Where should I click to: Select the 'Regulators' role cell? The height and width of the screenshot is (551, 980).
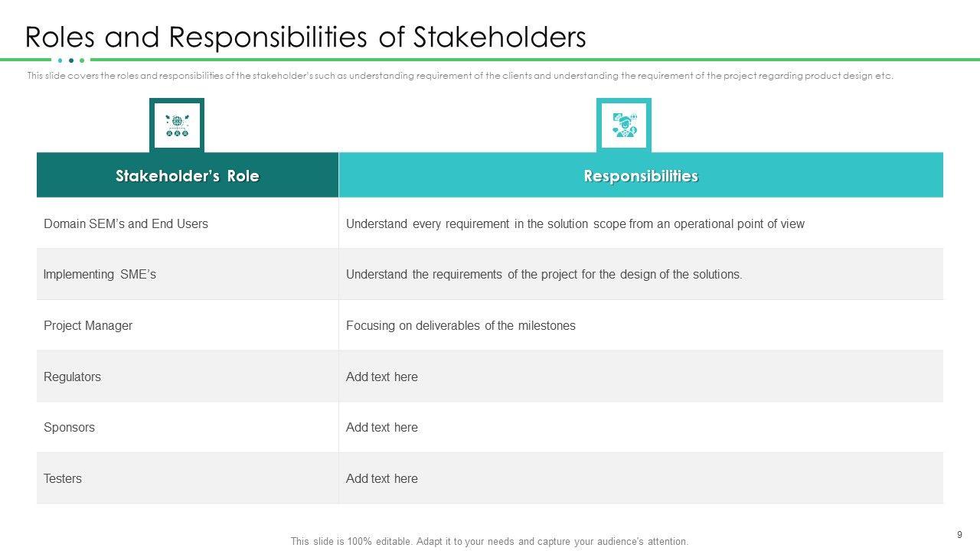pos(72,377)
